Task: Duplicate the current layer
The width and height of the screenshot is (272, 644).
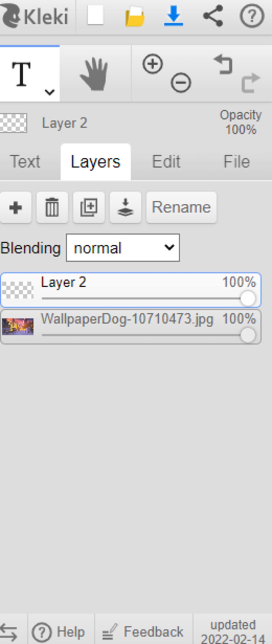Action: [x=89, y=207]
